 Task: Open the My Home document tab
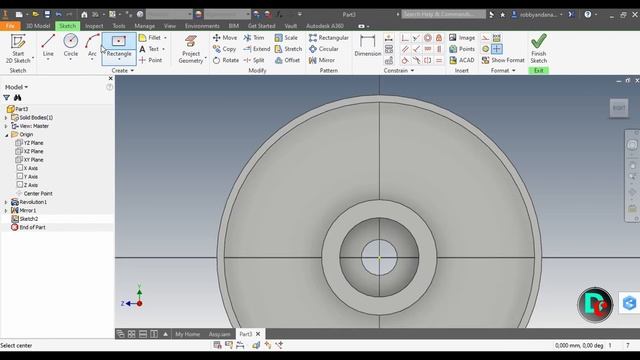(x=187, y=334)
